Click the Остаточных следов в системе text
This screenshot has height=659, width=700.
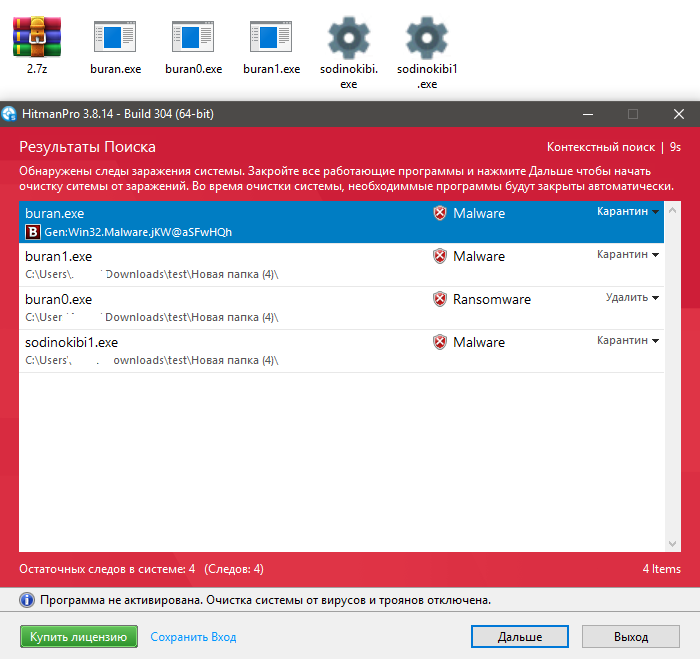[x=107, y=569]
